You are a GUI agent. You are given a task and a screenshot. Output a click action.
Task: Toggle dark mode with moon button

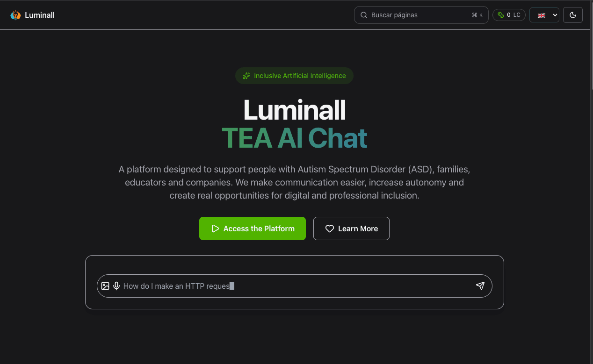(573, 15)
